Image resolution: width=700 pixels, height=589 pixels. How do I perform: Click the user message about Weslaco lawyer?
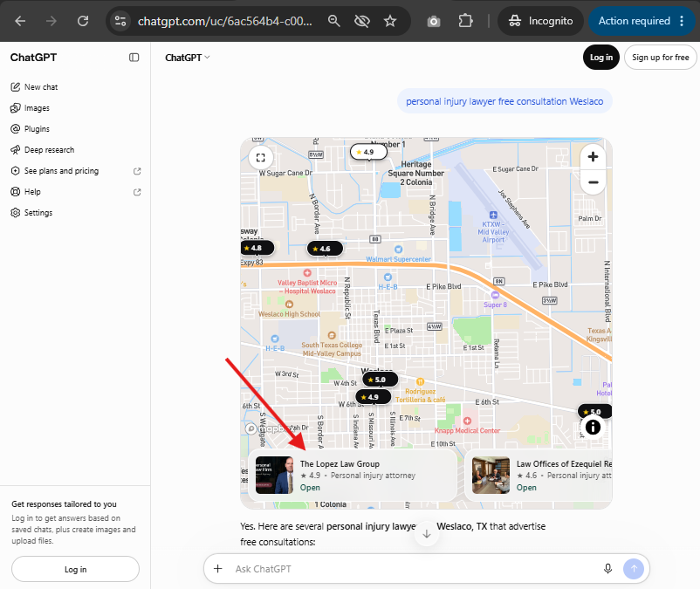504,101
